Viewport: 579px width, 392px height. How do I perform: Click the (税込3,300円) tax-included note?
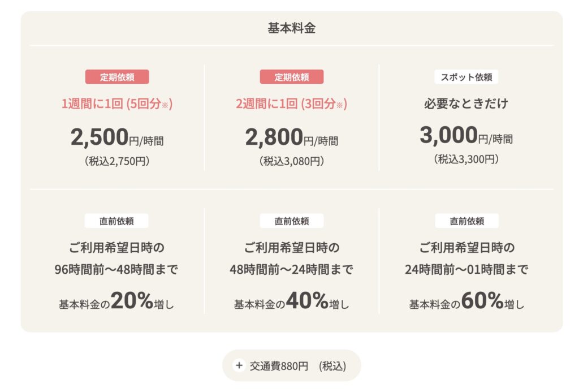(x=466, y=160)
